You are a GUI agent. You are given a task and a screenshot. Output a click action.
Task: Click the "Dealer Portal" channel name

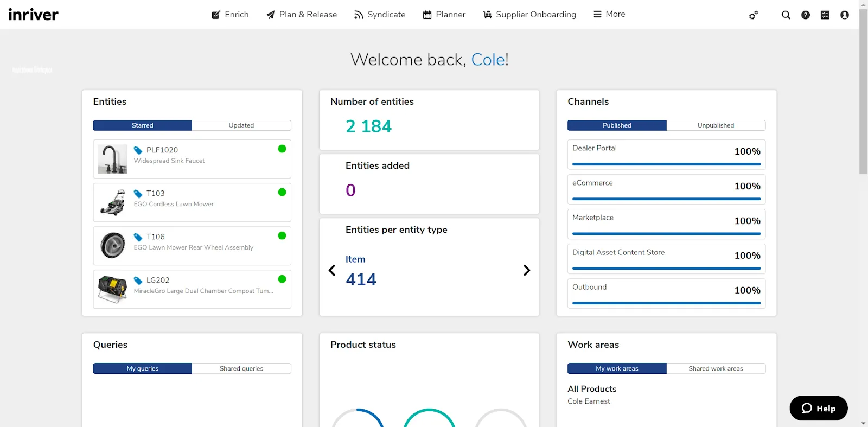(595, 148)
